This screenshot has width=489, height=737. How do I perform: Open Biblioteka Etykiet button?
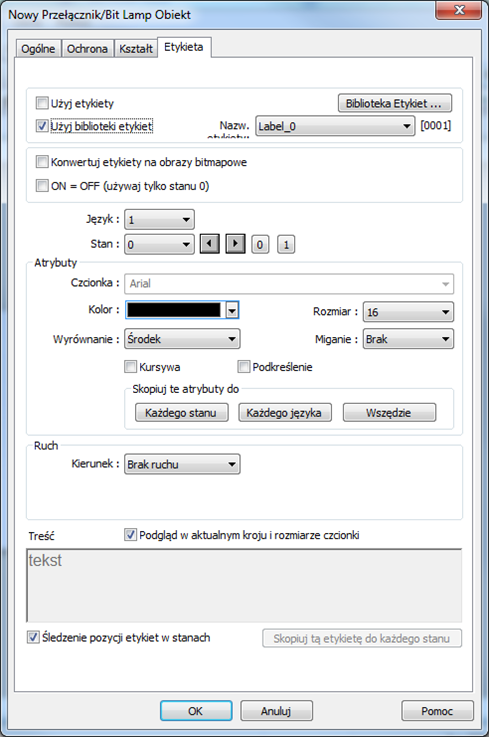[x=395, y=103]
